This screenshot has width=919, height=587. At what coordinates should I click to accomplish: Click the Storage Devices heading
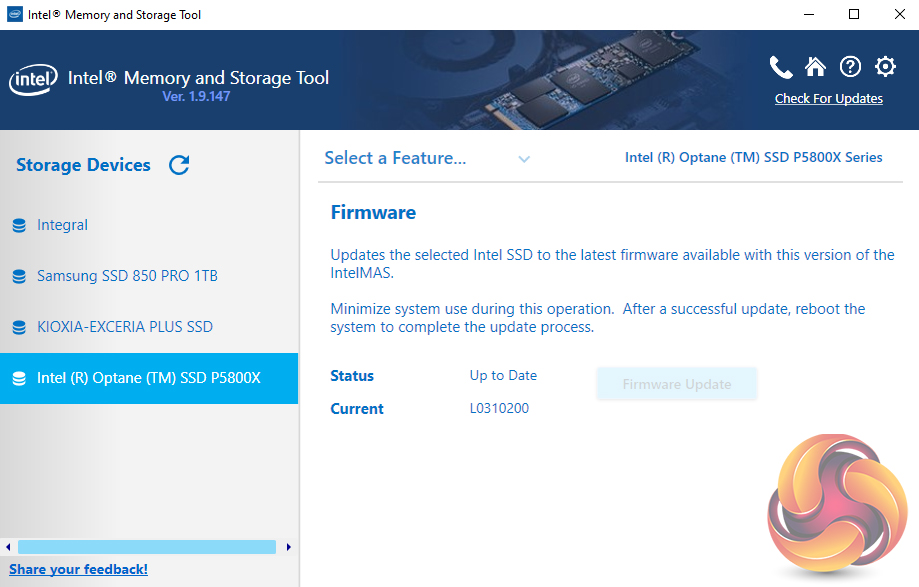(x=83, y=165)
